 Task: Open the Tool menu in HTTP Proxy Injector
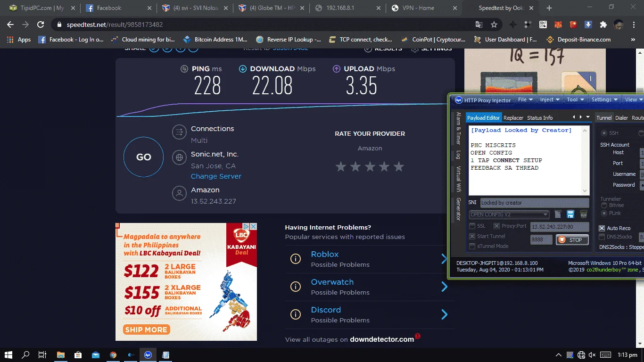[x=576, y=99]
